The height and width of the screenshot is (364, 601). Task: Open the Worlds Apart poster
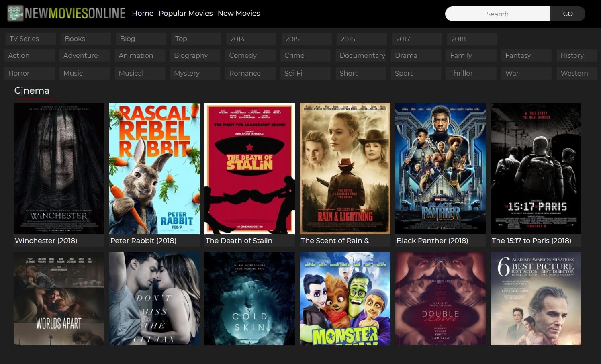[x=59, y=298]
